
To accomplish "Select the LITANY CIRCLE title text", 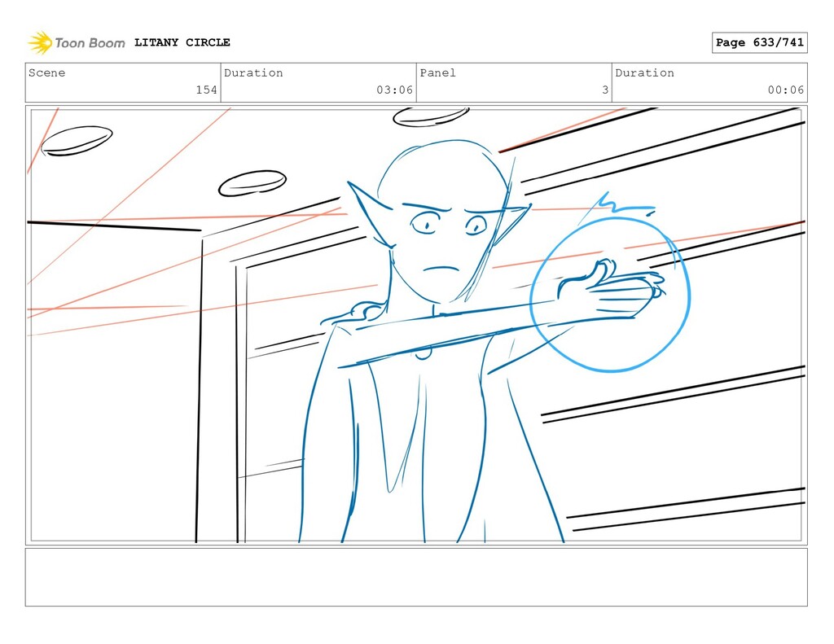I will [x=182, y=42].
